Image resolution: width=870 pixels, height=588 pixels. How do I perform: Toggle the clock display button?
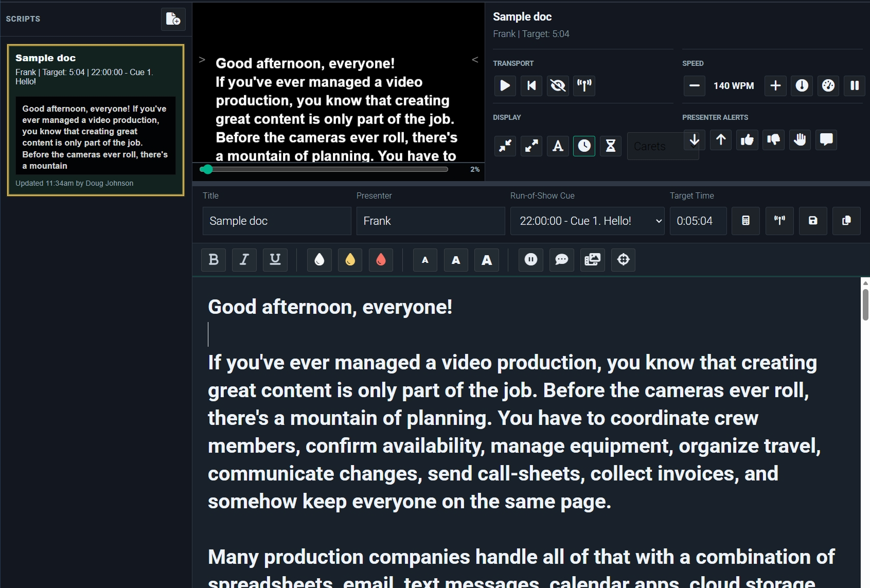click(x=584, y=146)
